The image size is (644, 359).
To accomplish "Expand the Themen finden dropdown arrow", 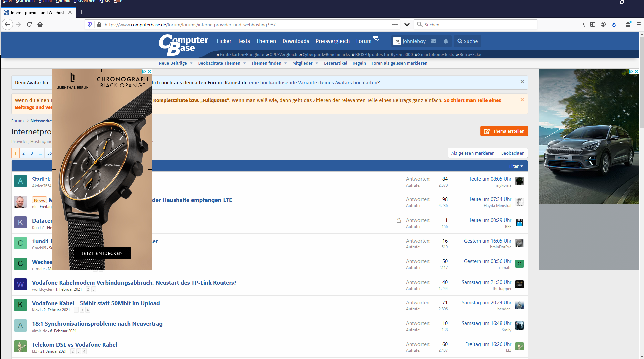I will 286,63.
